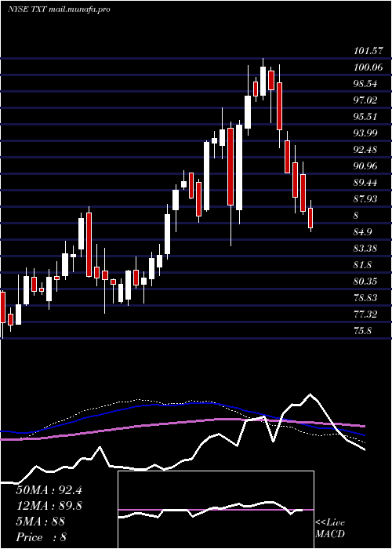Click the 12MA : 89.8 readout
Viewport: 392px width, 549px height.
pos(49,506)
